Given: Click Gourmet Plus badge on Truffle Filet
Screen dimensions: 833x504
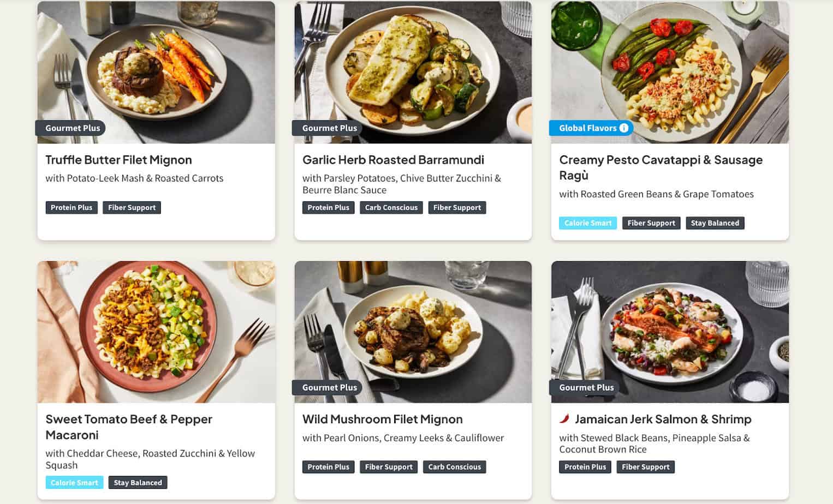Looking at the screenshot, I should coord(71,128).
